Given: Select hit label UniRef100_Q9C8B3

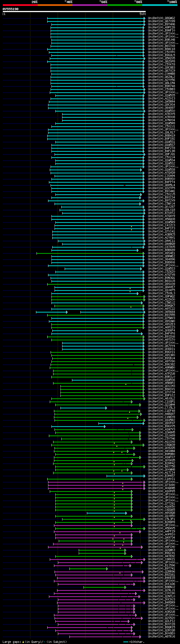Looking at the screenshot, I should 161,68.
